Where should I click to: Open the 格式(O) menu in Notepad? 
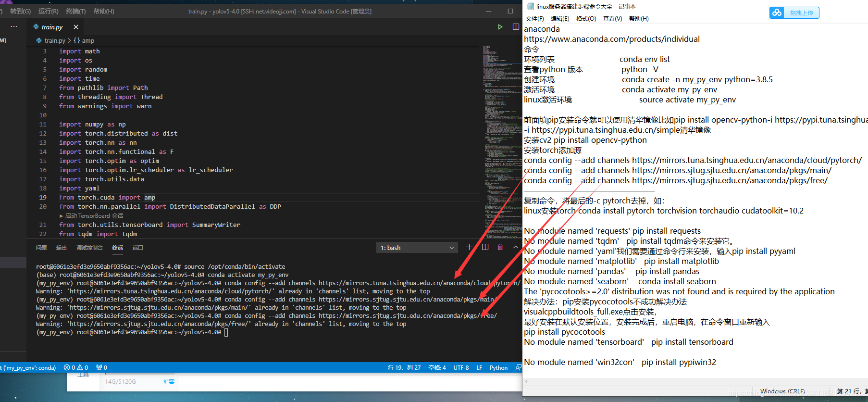586,19
